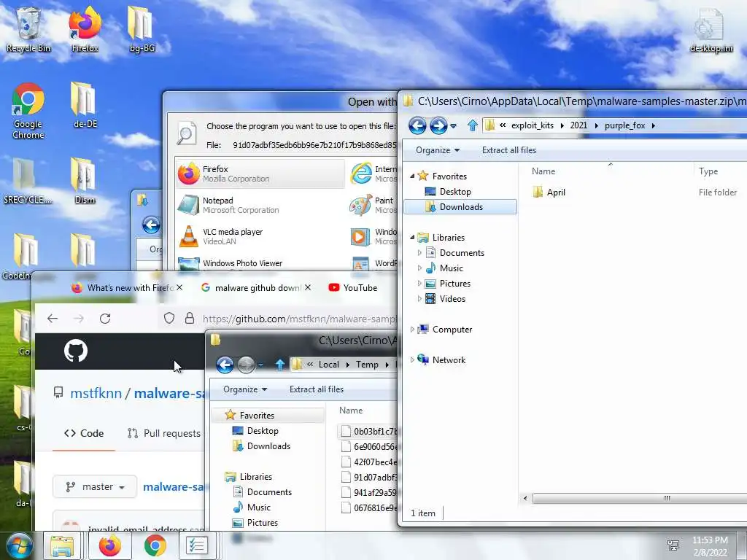747x560 pixels.
Task: Open the shield tracking protection icon in Firefox
Action: pyautogui.click(x=169, y=319)
